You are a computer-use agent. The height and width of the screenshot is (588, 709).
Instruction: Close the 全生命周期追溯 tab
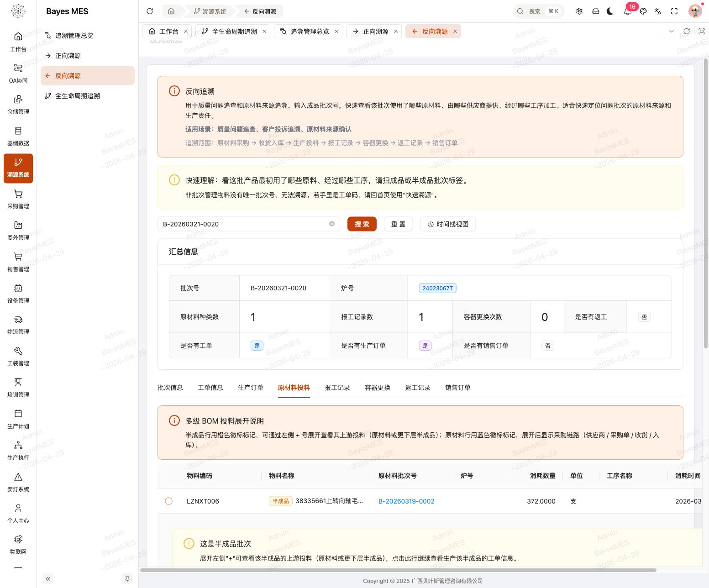[264, 31]
